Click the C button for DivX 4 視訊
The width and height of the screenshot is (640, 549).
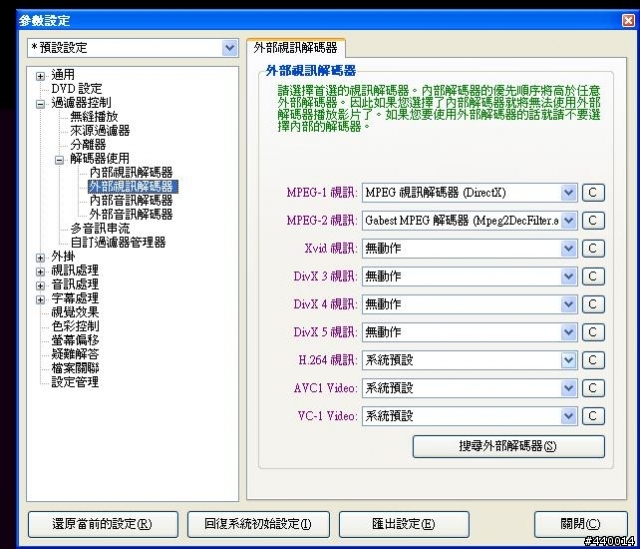(x=593, y=305)
